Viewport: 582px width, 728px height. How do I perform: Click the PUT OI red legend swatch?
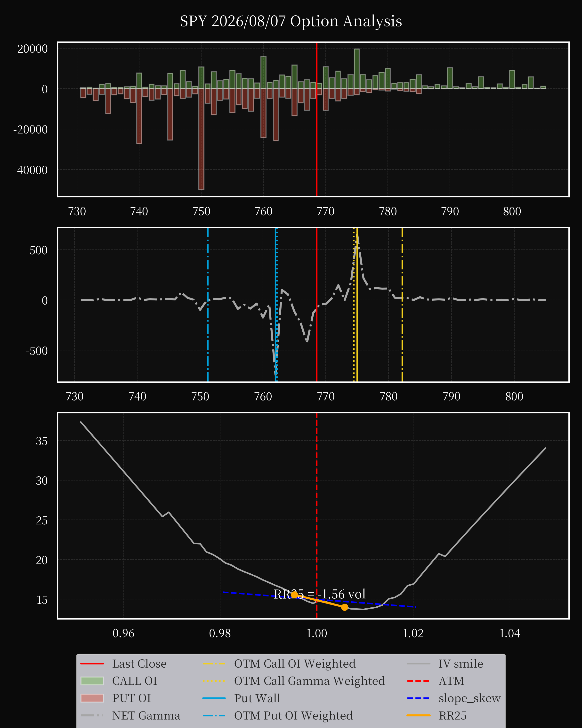pyautogui.click(x=92, y=698)
